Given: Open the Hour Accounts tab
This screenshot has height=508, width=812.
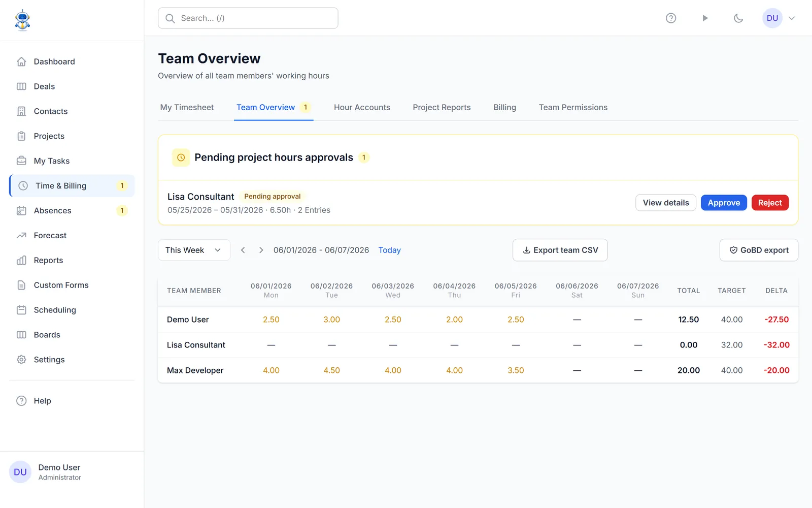Looking at the screenshot, I should pyautogui.click(x=362, y=107).
